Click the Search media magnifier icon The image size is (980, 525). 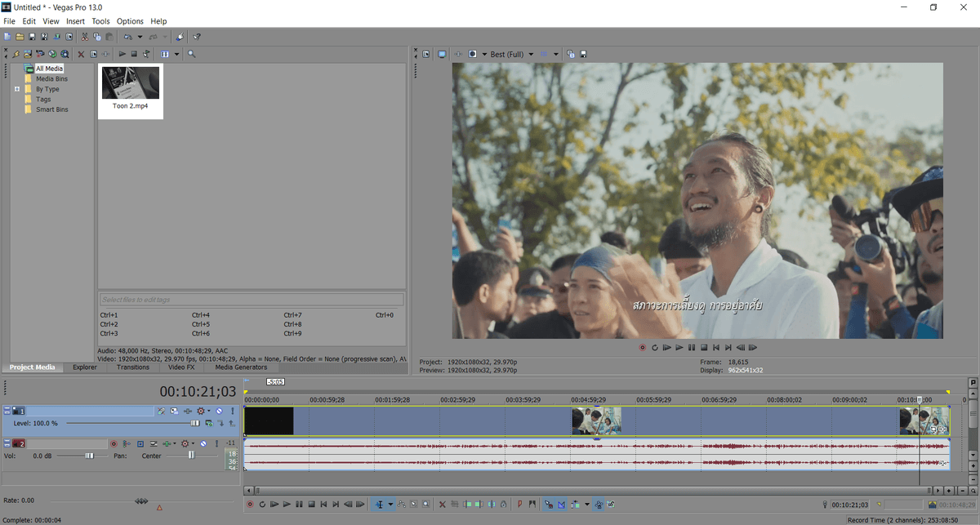(x=192, y=54)
